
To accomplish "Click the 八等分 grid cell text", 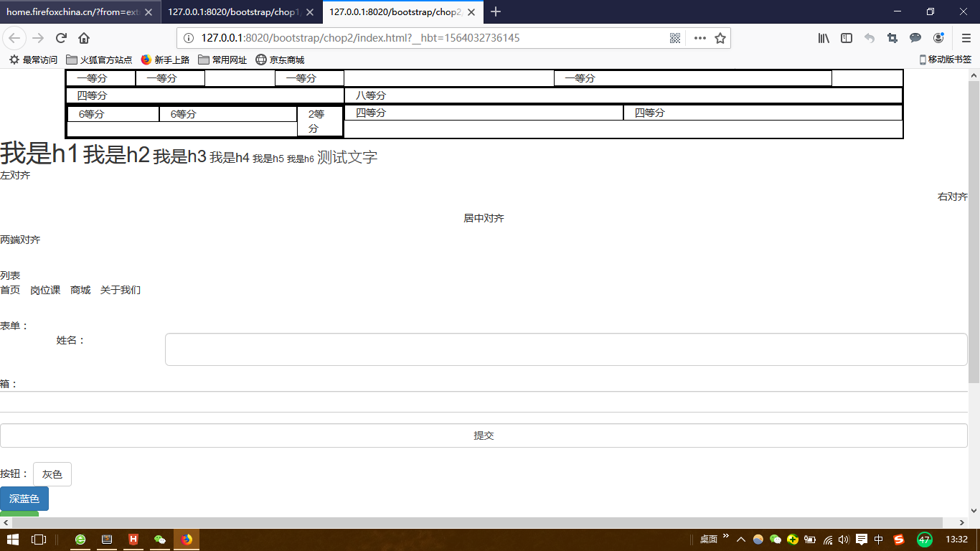I will (x=371, y=95).
